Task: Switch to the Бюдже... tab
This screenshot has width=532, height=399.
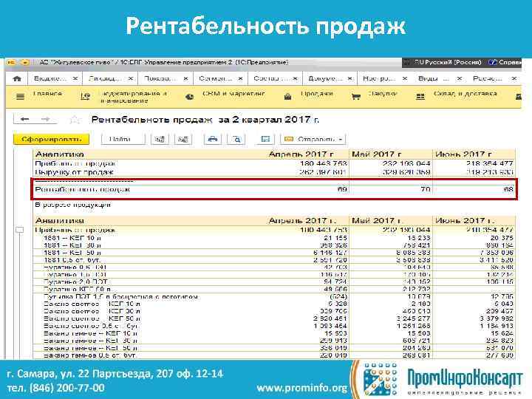Action: click(x=50, y=79)
